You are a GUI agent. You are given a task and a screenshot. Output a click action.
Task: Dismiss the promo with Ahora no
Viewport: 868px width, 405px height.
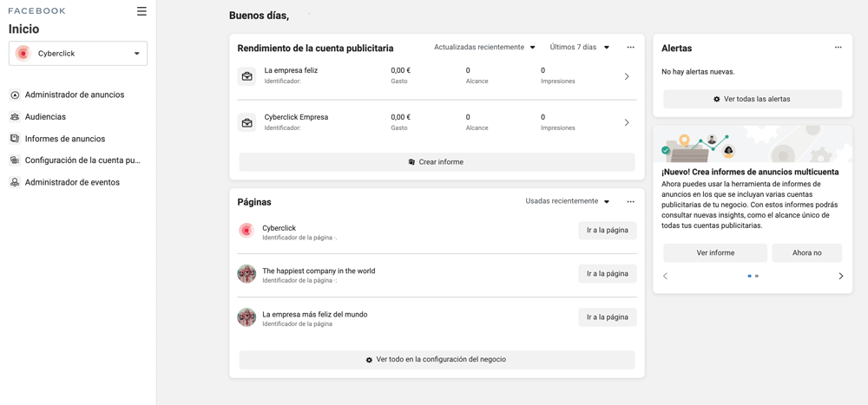(x=806, y=253)
